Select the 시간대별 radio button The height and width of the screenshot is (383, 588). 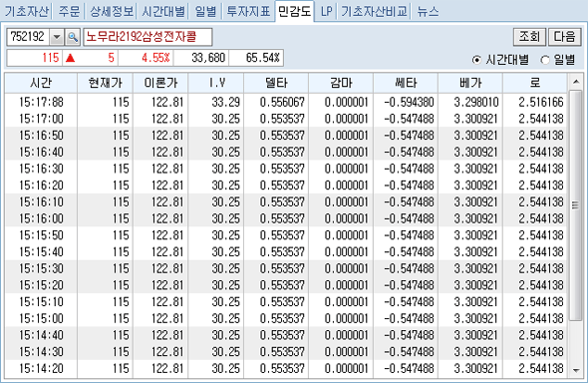(x=476, y=60)
